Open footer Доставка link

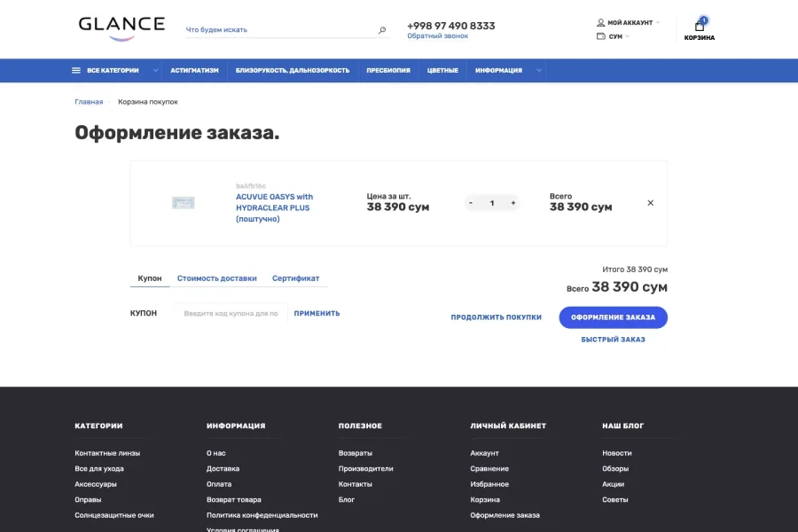tap(223, 468)
